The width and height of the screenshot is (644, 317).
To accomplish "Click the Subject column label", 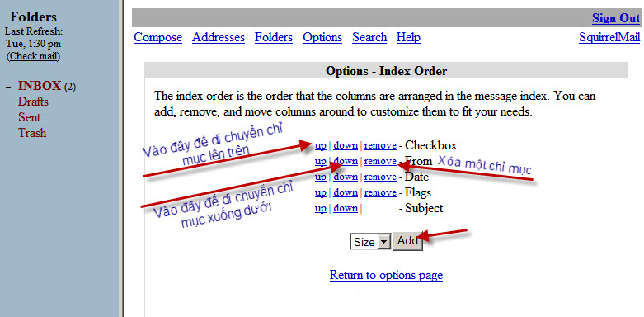I will (425, 208).
